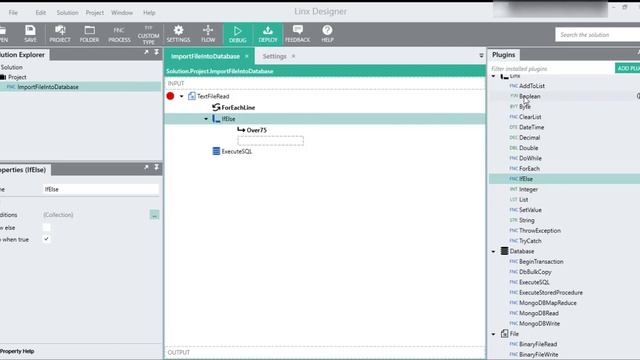
Task: Select the DateTime plugin type
Action: [531, 127]
